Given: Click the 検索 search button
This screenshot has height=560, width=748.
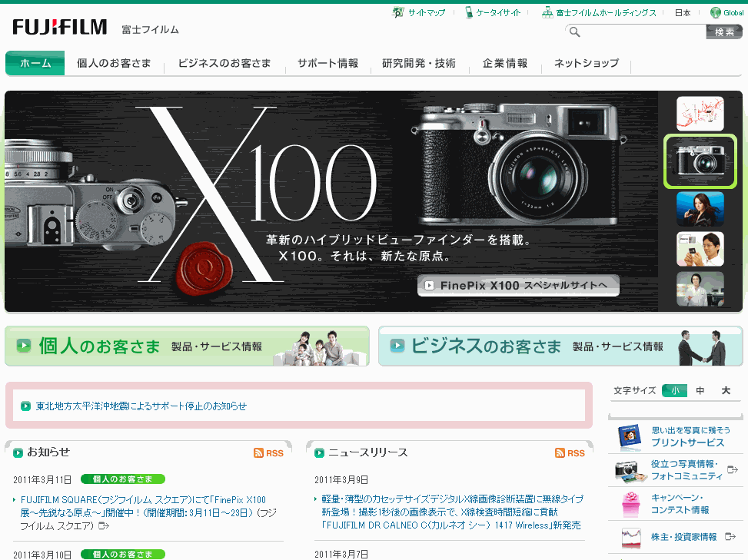Looking at the screenshot, I should [x=724, y=32].
